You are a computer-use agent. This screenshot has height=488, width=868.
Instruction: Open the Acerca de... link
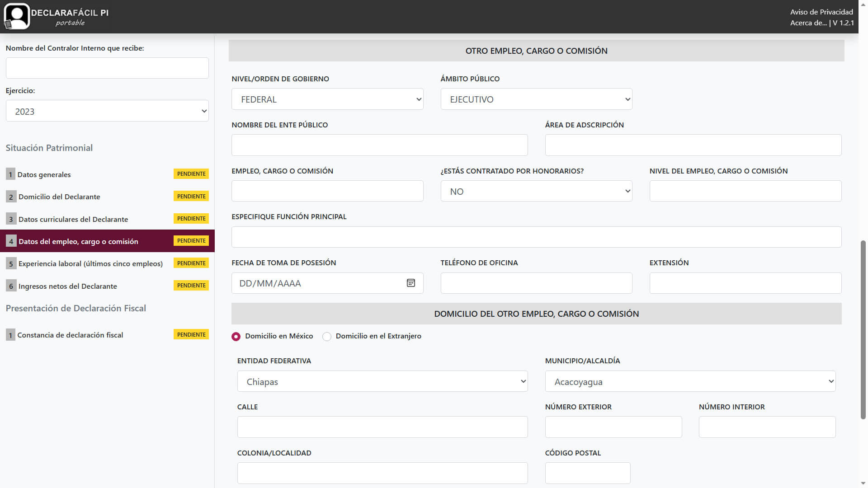click(808, 23)
